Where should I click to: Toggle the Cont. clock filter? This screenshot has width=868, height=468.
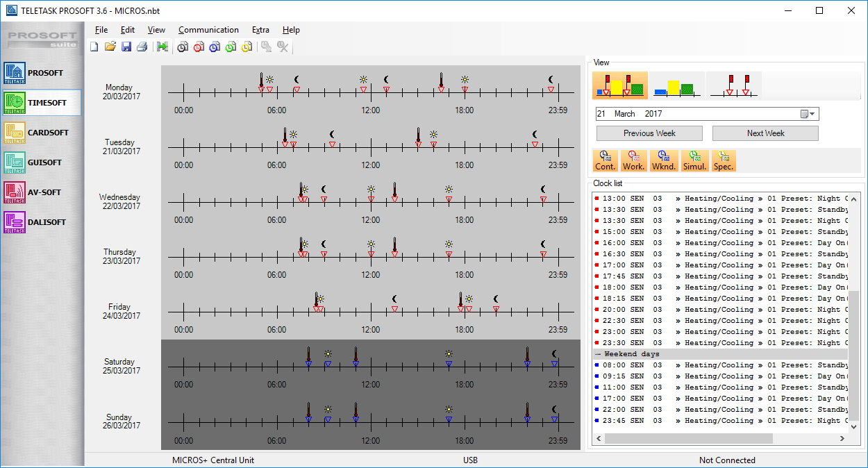coord(605,160)
